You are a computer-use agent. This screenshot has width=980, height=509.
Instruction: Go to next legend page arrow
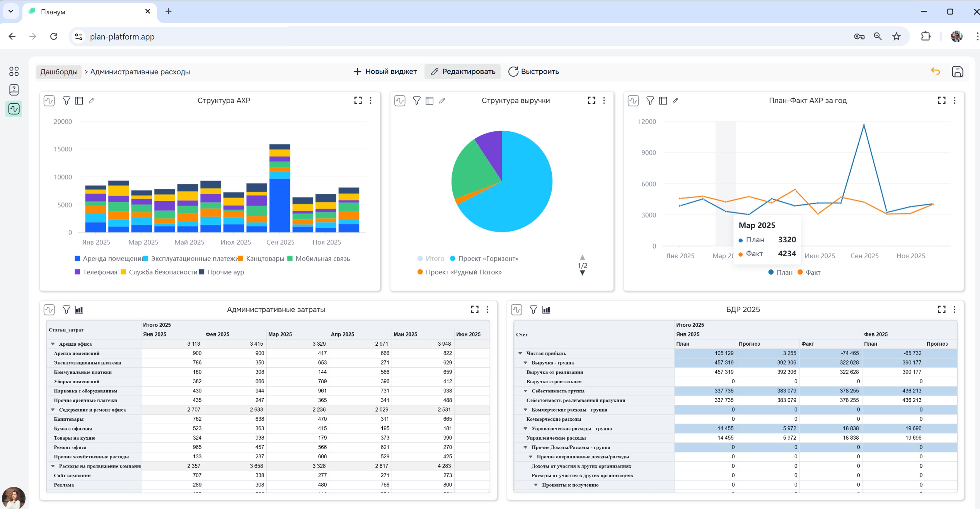[x=582, y=273]
